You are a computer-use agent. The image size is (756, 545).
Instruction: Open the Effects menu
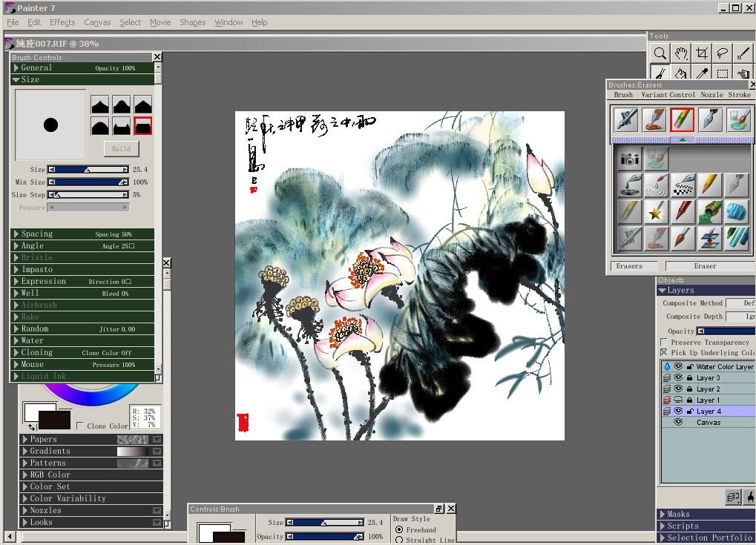[x=62, y=22]
